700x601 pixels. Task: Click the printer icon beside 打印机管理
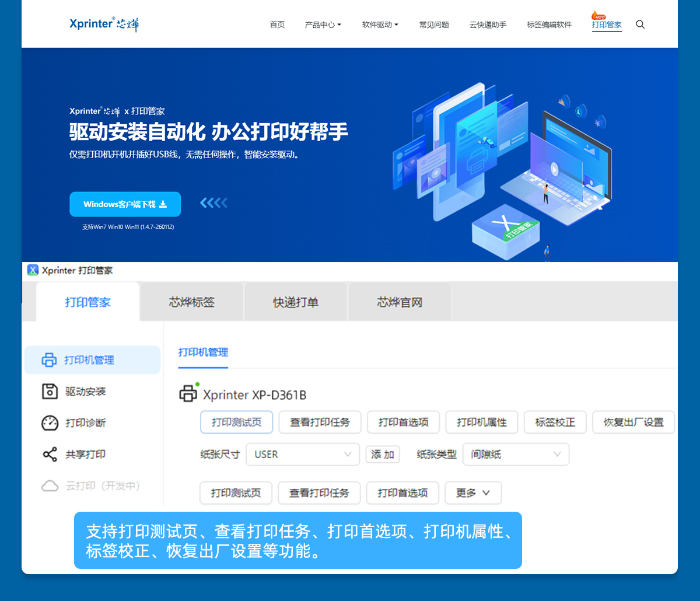pos(50,360)
